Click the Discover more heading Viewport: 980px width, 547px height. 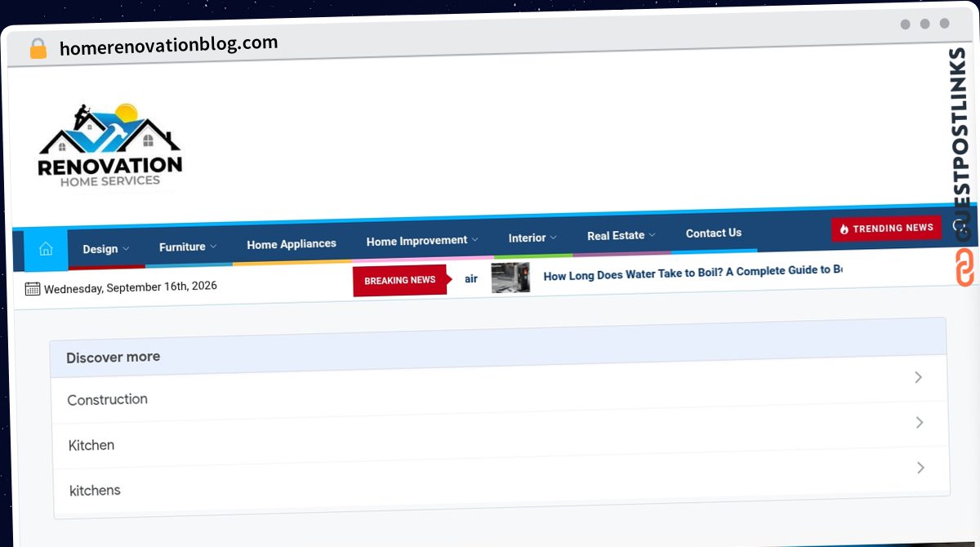coord(113,357)
